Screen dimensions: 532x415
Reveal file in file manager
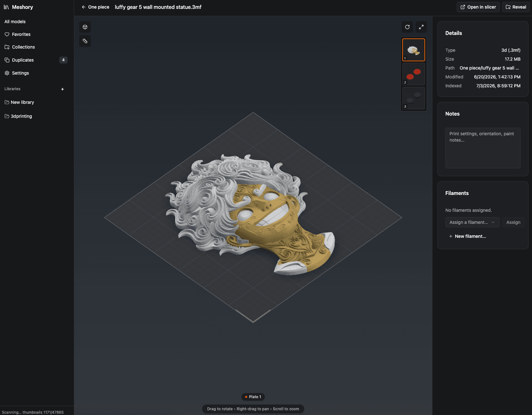click(x=516, y=7)
